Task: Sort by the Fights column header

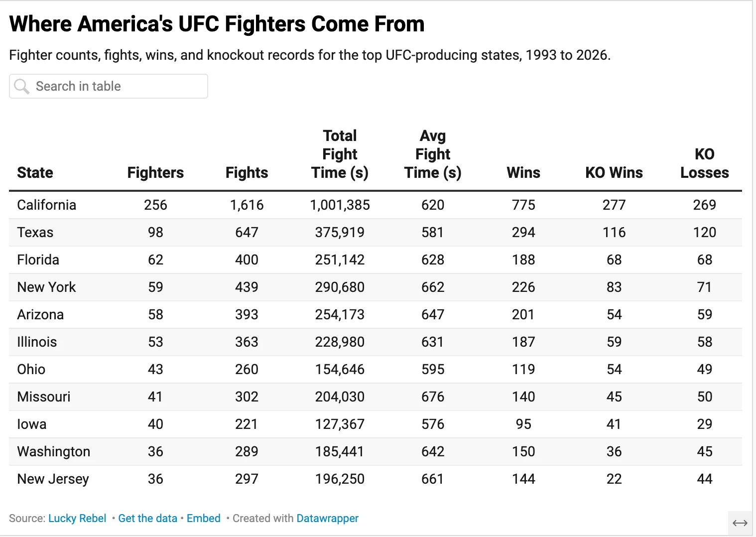Action: pos(247,172)
